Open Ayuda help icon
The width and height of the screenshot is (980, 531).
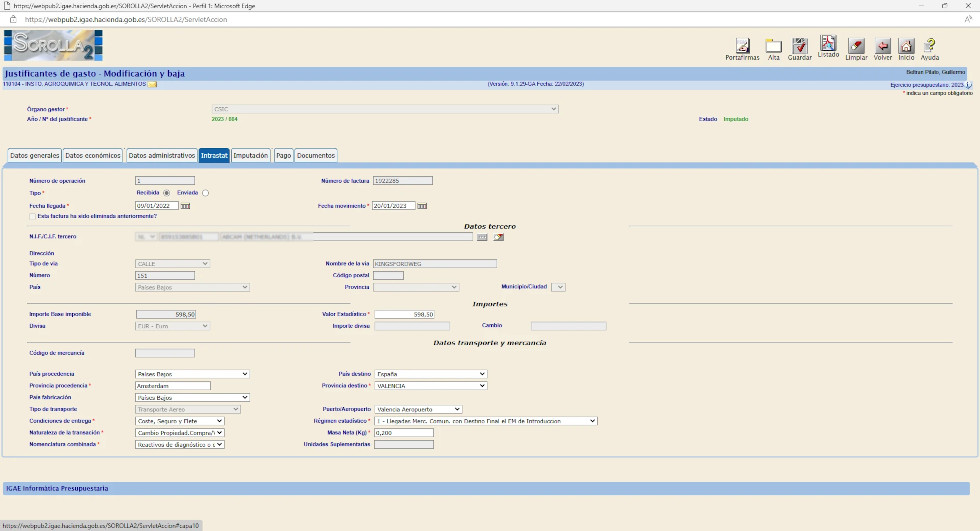930,46
